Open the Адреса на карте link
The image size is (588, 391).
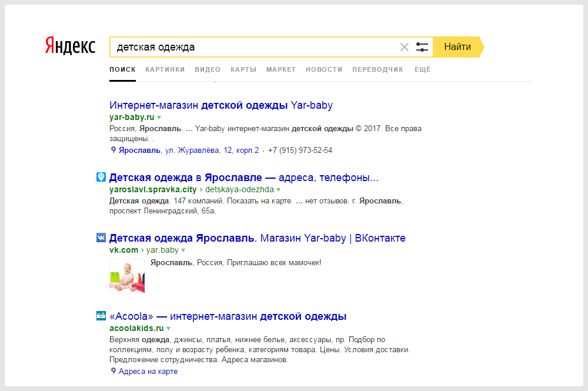tap(148, 372)
